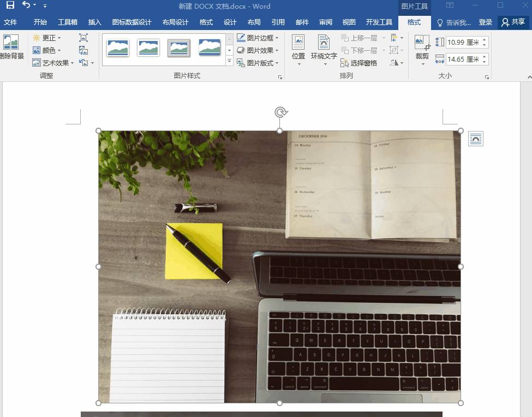The width and height of the screenshot is (532, 417).
Task: Open the 位置 position menu
Action: pyautogui.click(x=298, y=50)
